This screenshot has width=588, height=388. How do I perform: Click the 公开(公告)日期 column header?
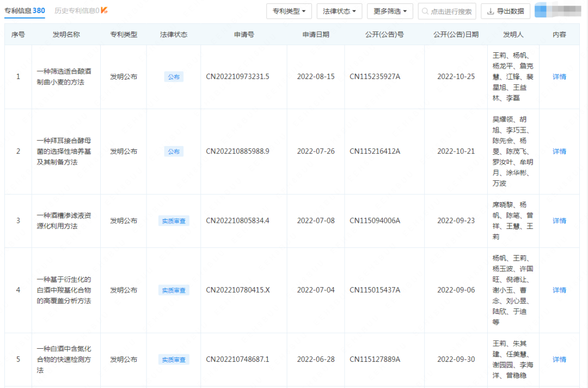(x=456, y=34)
